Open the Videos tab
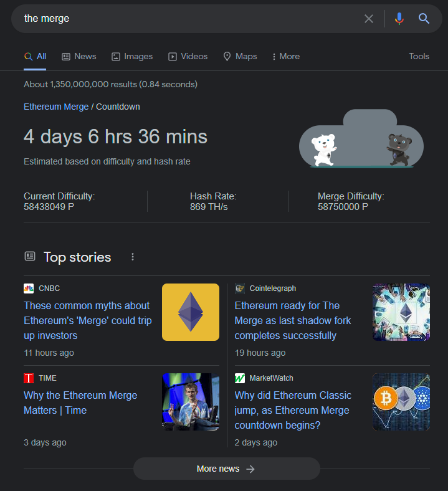448x491 pixels. coord(188,57)
